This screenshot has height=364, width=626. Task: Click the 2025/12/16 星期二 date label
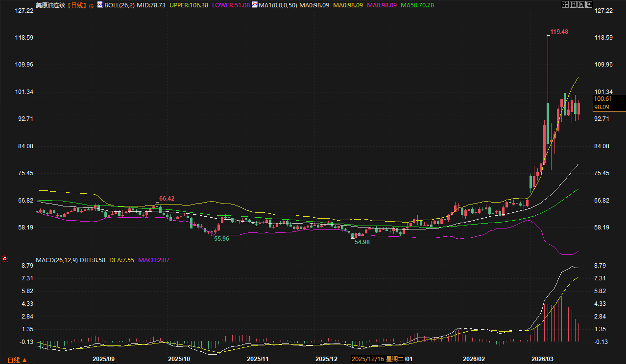377,359
